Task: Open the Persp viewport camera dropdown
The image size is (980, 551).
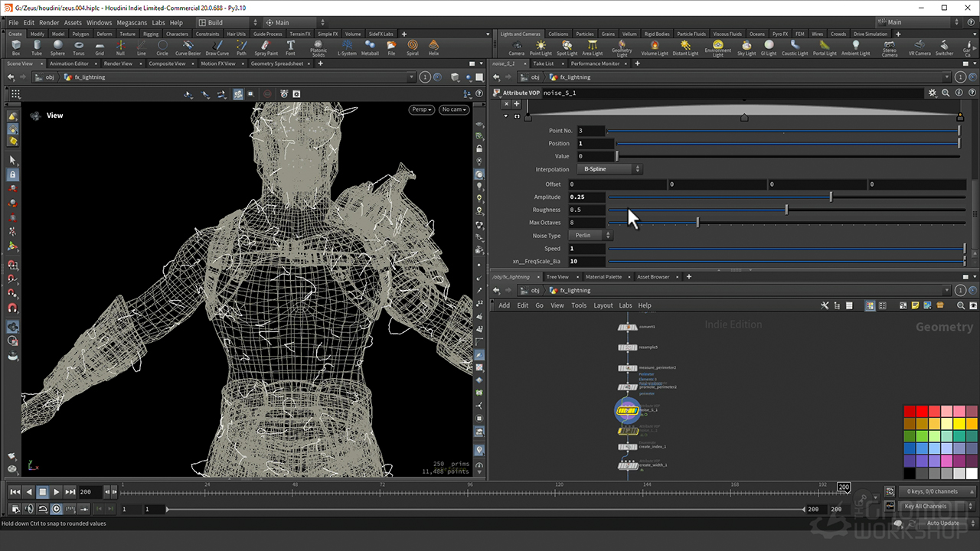Action: click(420, 109)
